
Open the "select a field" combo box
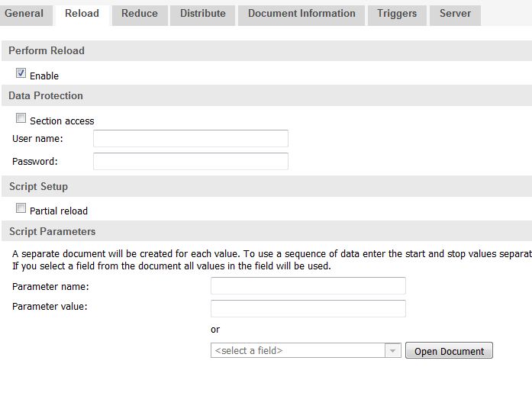(298, 350)
